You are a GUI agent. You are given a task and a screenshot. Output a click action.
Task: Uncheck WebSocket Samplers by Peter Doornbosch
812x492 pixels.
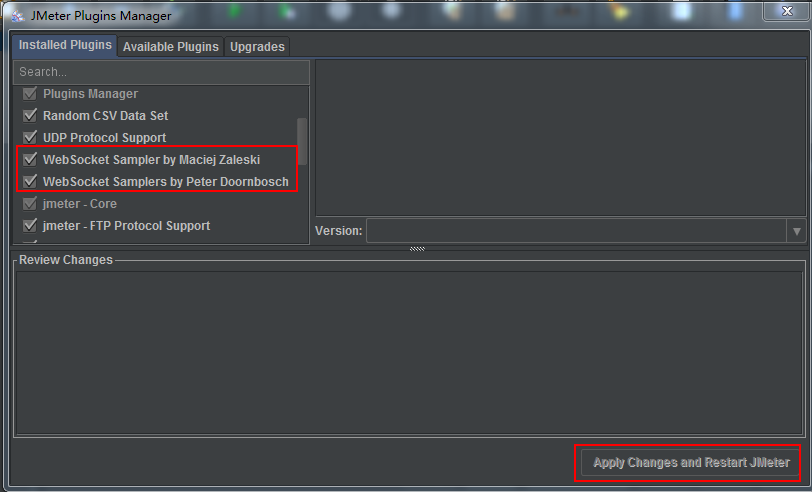click(30, 181)
